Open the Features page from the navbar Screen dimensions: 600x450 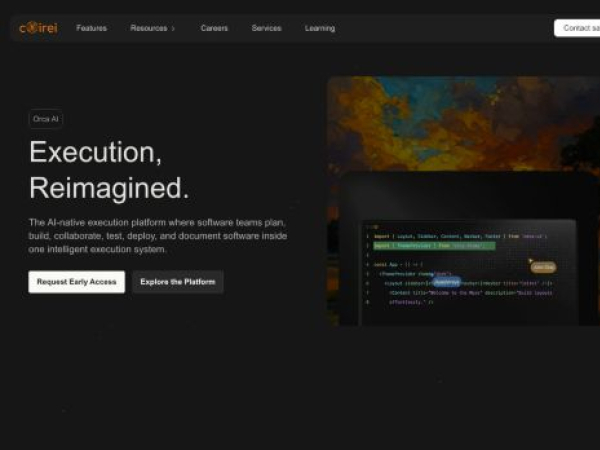tap(91, 28)
